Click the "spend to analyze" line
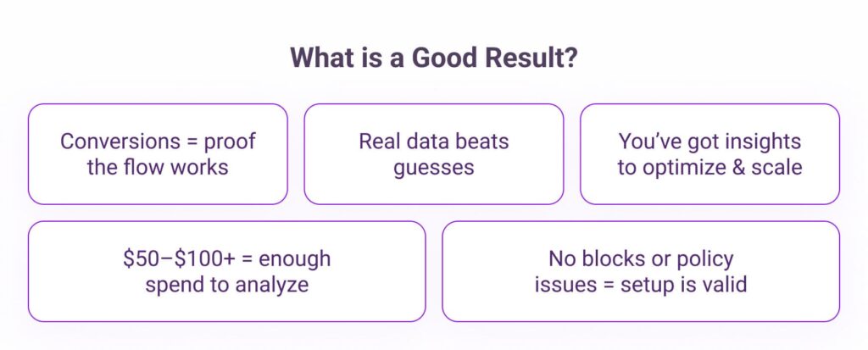The width and height of the screenshot is (868, 350). click(x=227, y=285)
